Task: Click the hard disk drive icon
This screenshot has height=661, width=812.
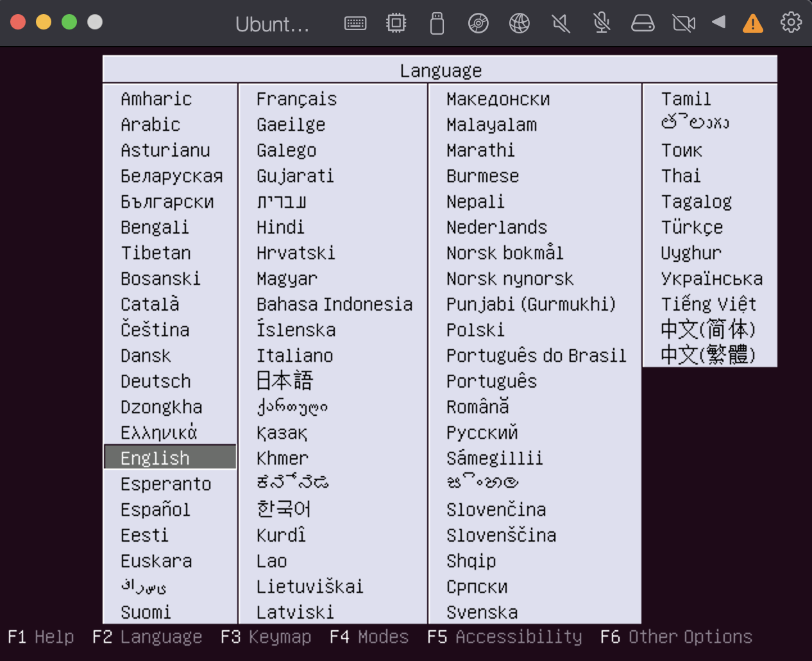Action: coord(643,23)
